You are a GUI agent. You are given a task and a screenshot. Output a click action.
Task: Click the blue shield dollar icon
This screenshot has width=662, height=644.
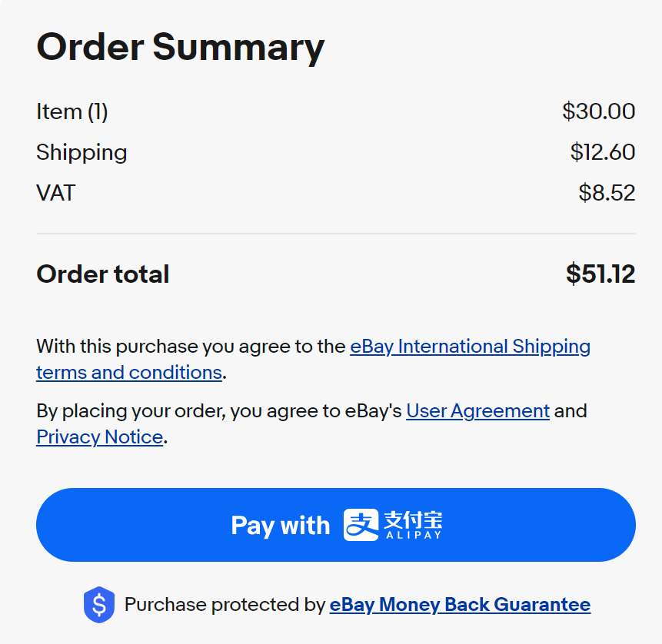coord(98,605)
